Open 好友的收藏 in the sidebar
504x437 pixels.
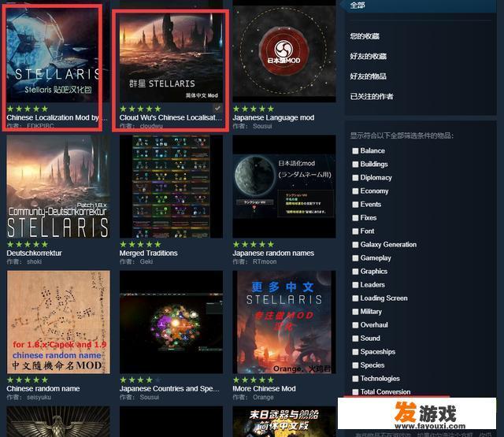(x=368, y=56)
